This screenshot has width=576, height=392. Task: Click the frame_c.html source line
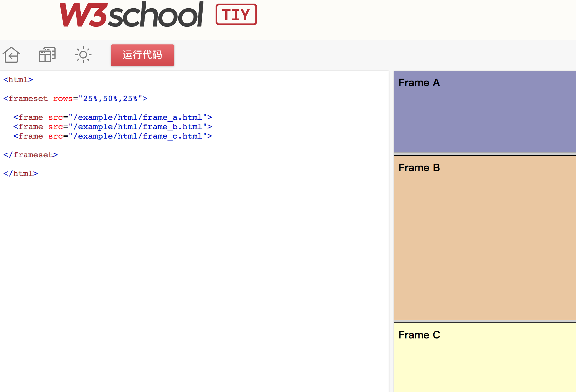[x=112, y=136]
